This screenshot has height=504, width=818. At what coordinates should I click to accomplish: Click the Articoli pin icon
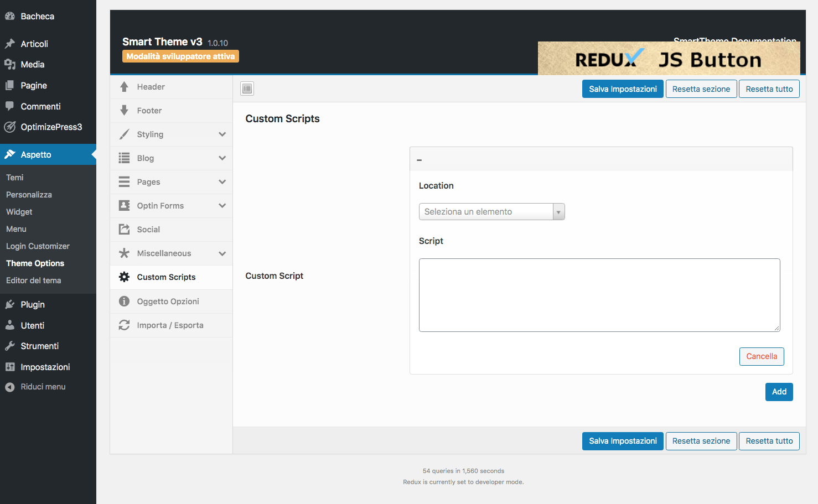(10, 44)
